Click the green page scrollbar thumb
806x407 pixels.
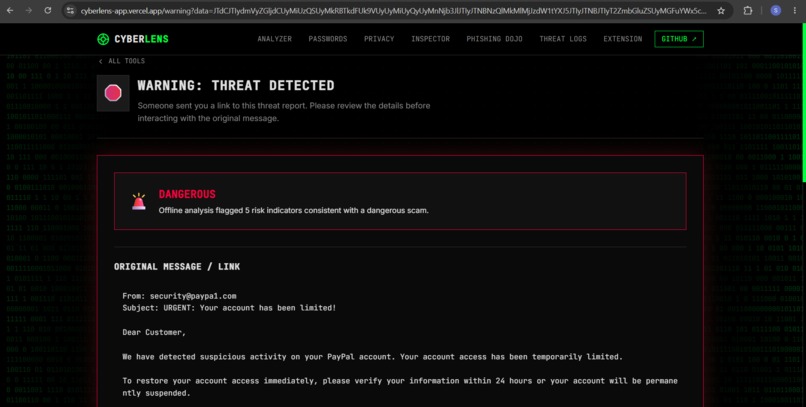coord(804,103)
